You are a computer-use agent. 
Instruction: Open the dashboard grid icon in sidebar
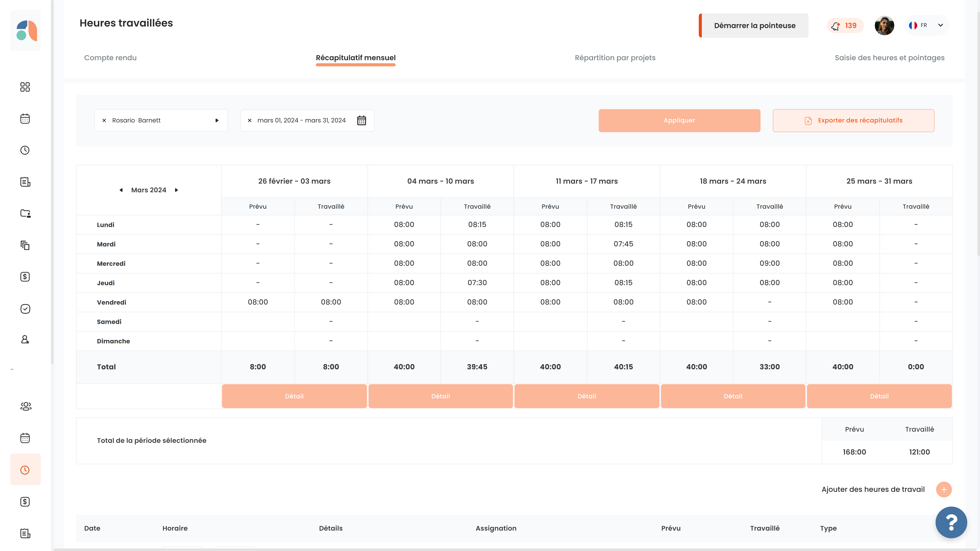click(25, 87)
